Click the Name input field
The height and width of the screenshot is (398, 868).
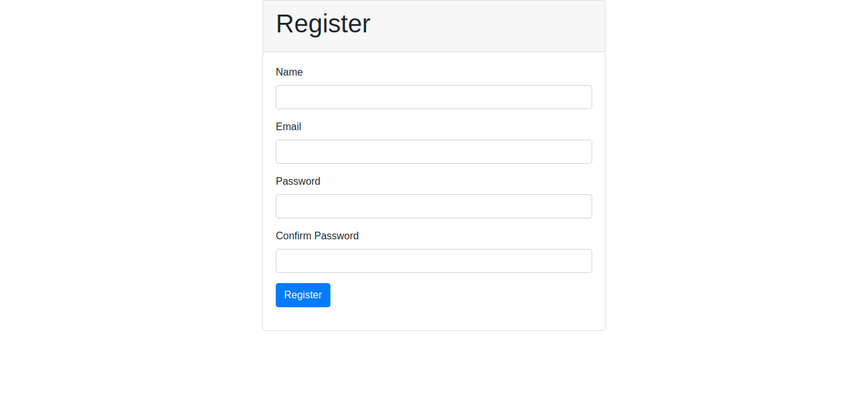point(433,97)
